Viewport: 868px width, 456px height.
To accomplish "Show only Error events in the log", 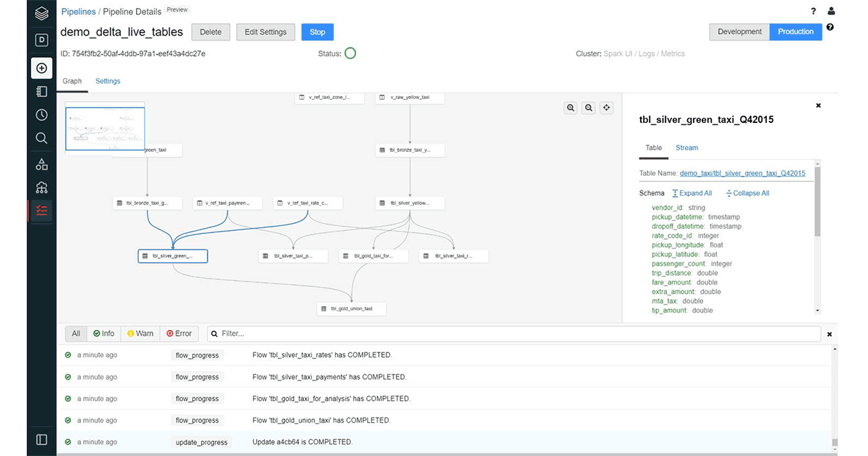I will [x=179, y=333].
